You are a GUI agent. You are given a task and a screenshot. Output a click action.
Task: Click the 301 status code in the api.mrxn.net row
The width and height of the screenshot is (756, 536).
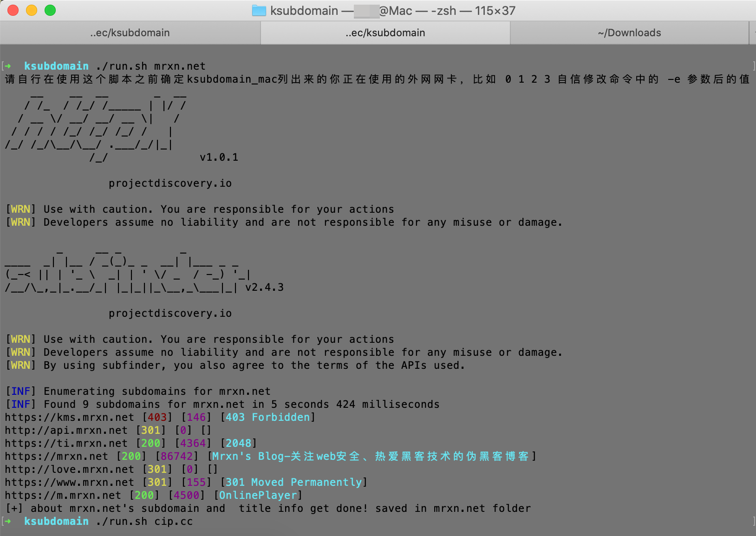[150, 431]
